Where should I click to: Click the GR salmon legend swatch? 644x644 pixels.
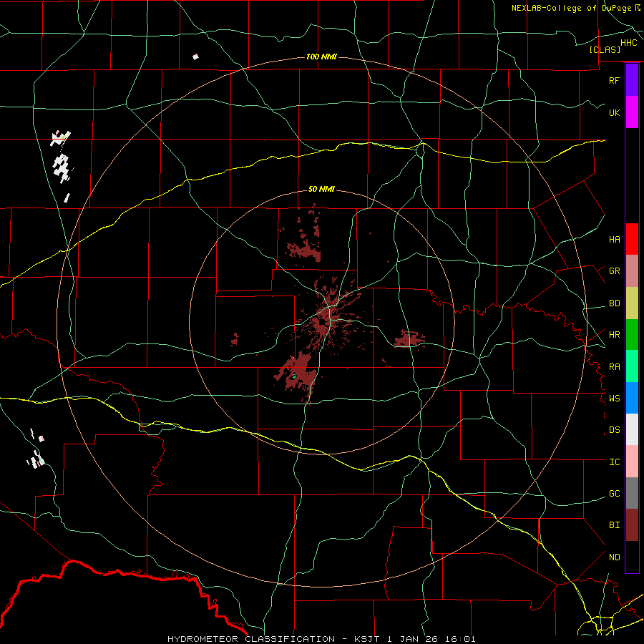pos(632,270)
